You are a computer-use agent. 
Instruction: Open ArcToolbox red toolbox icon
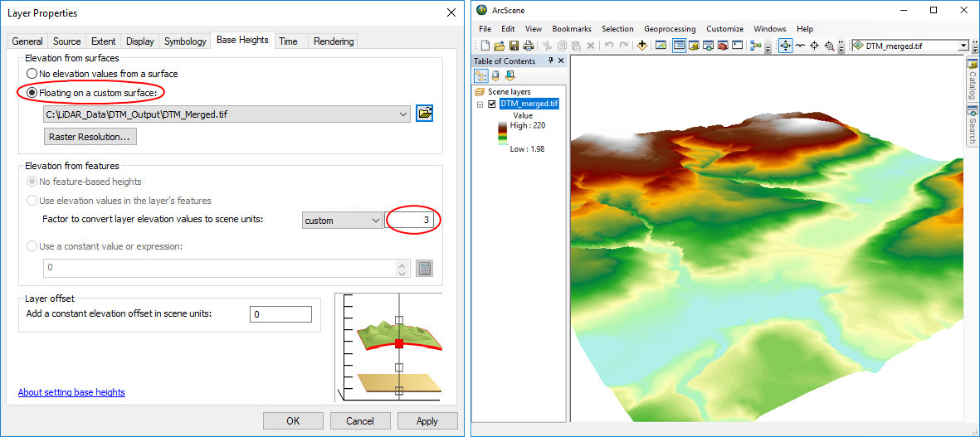pyautogui.click(x=723, y=45)
